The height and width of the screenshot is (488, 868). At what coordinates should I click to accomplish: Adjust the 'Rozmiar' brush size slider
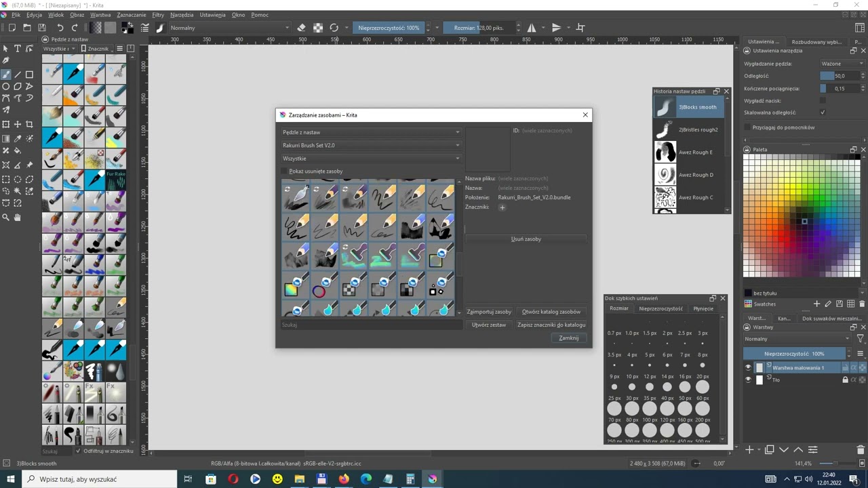pyautogui.click(x=478, y=28)
